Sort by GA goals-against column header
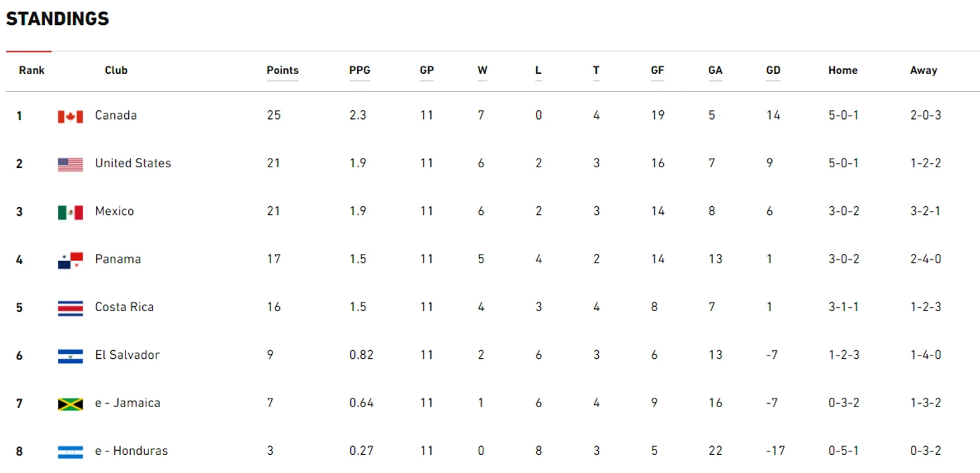The height and width of the screenshot is (473, 980). 716,70
